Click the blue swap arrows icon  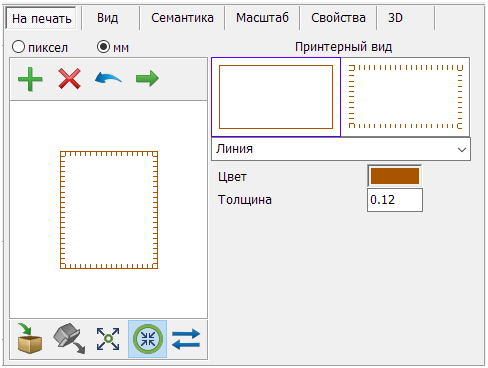tap(186, 339)
